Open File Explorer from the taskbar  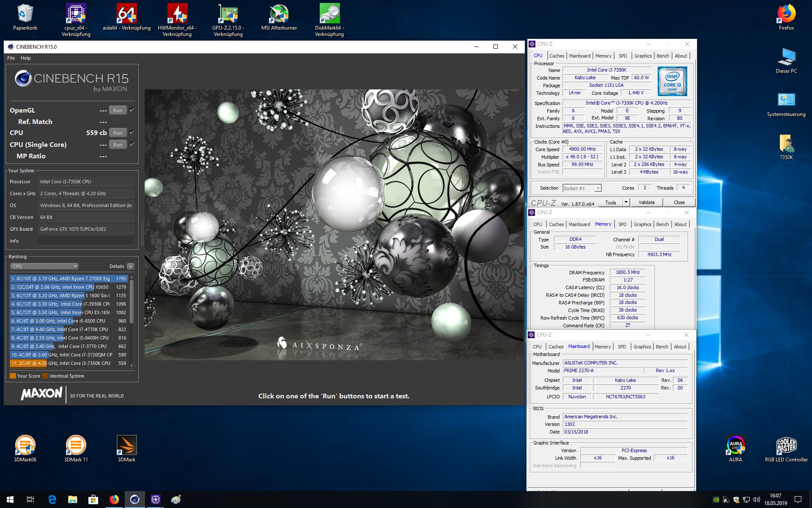[73, 500]
